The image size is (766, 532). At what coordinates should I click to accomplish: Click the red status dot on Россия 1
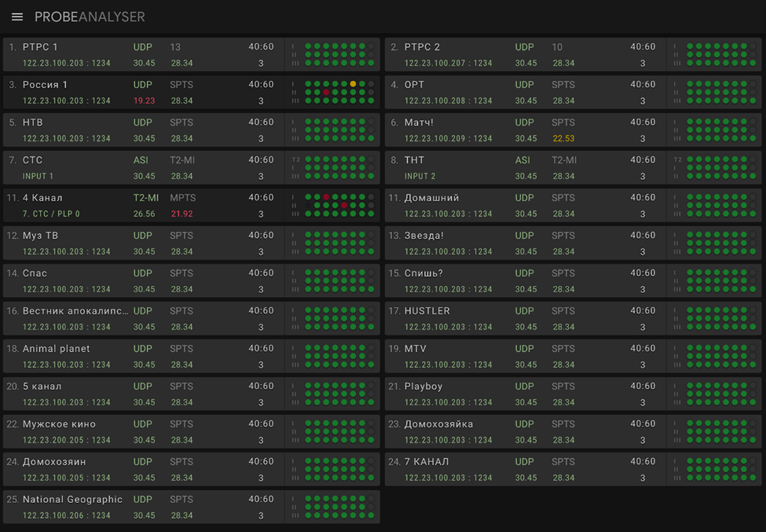326,92
